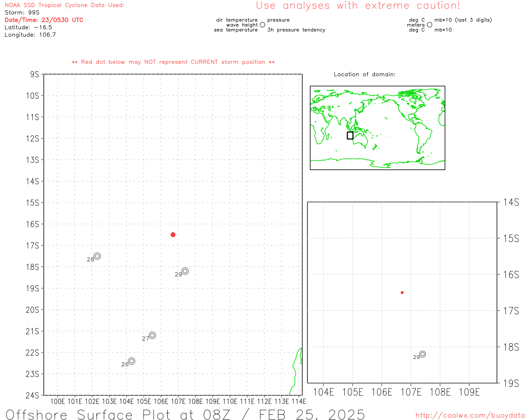Image resolution: width=525 pixels, height=420 pixels.
Task: Click the 24S latitude label on main map
Action: coord(32,395)
